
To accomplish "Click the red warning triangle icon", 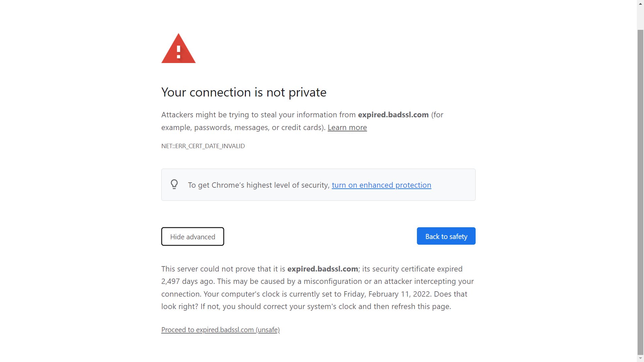I will [178, 49].
